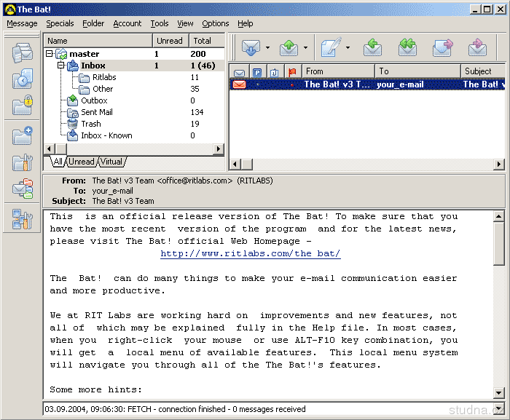Switch to the Virtual folder tab
The image size is (510, 420).
point(111,162)
